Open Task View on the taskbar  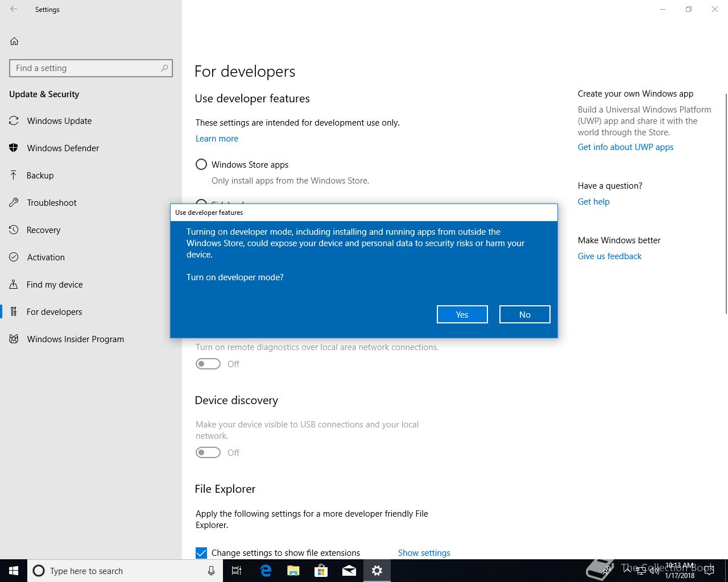pyautogui.click(x=237, y=571)
